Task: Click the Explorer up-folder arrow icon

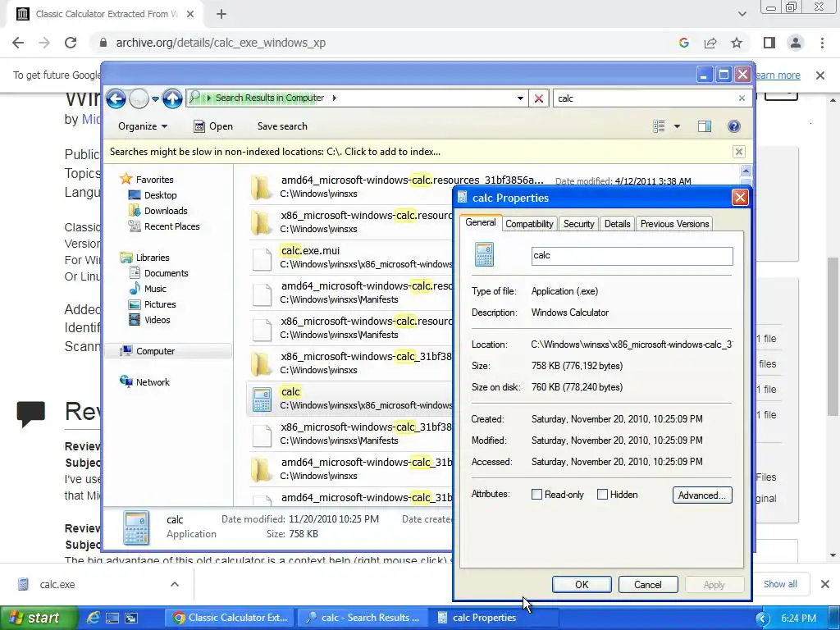Action: [x=172, y=98]
